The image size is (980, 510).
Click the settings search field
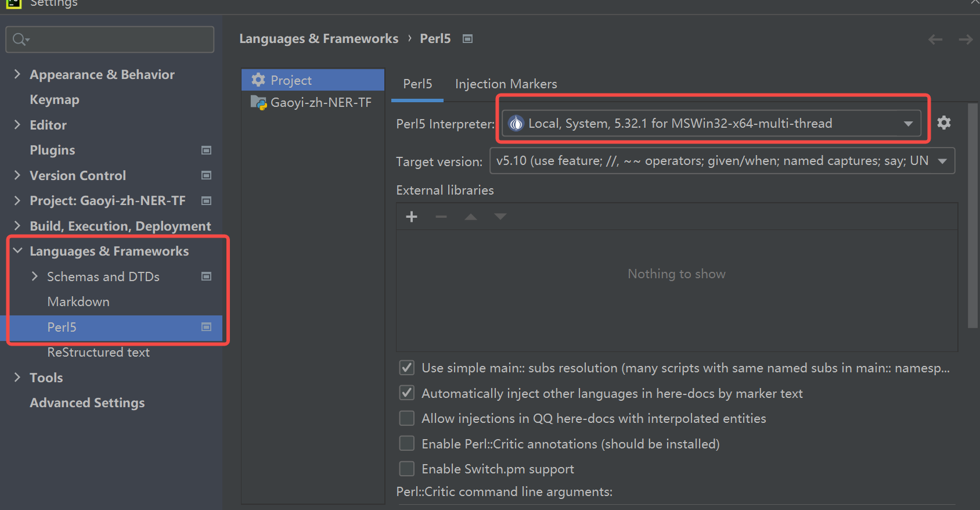click(x=110, y=39)
